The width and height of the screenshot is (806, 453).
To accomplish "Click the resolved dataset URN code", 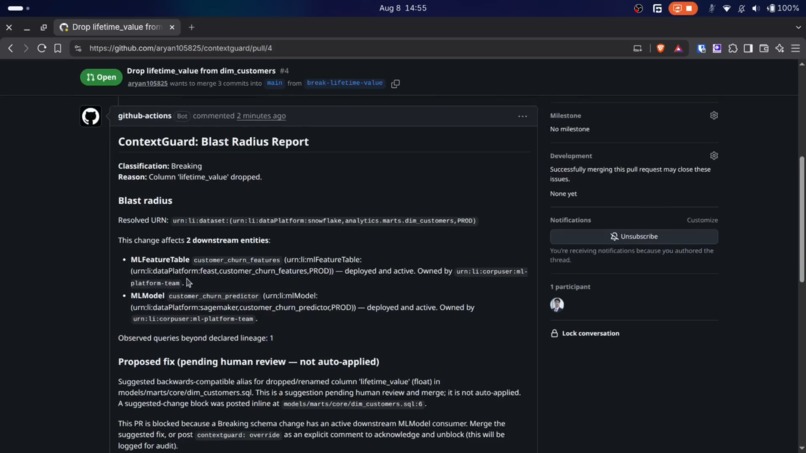I will [323, 221].
